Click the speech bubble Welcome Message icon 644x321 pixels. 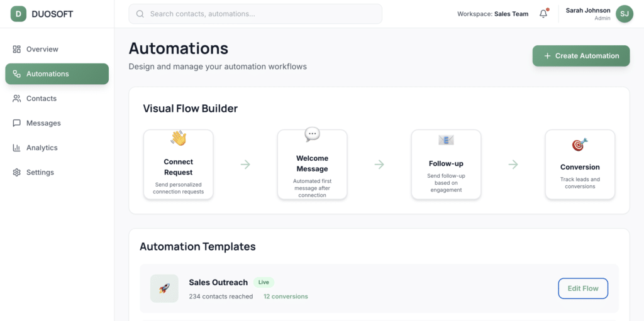312,134
